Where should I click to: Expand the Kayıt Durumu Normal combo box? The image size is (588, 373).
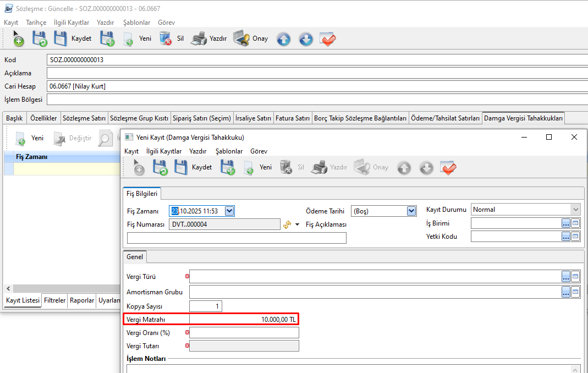[575, 210]
